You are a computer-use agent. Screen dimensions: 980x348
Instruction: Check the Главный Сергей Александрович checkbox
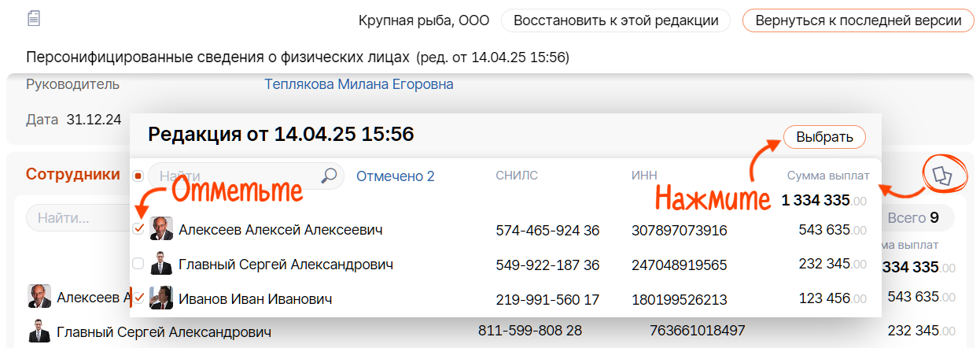coord(138,264)
